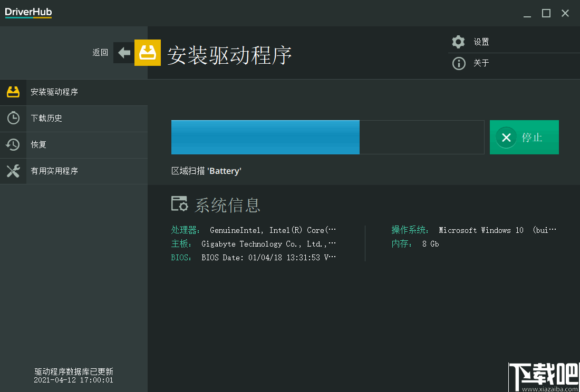Open 下载历史 via the clock icon

tap(13, 118)
